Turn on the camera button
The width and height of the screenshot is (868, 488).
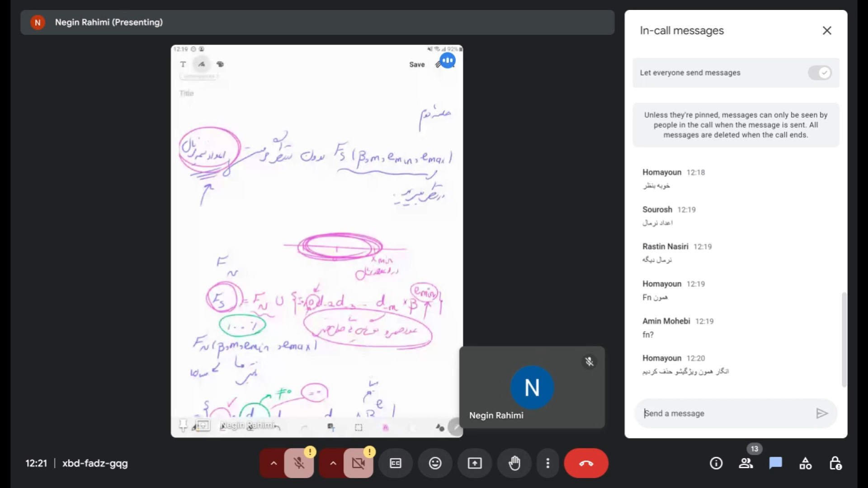click(x=359, y=463)
